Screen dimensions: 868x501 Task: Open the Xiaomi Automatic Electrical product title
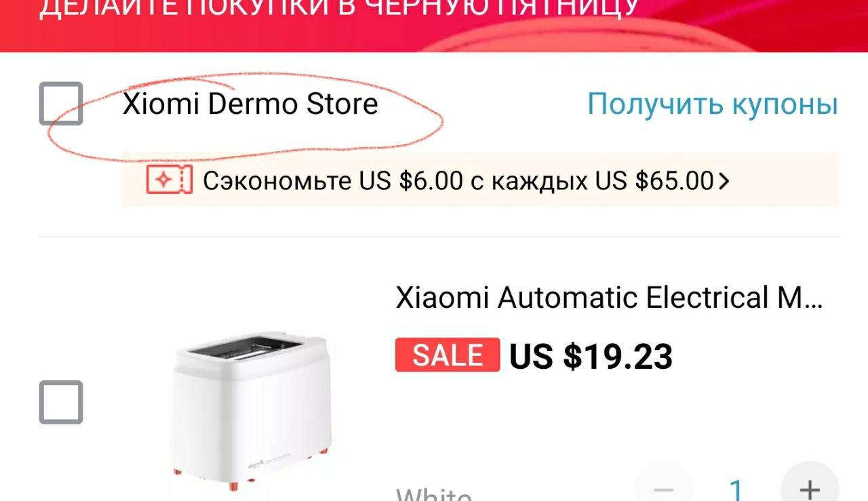[609, 298]
